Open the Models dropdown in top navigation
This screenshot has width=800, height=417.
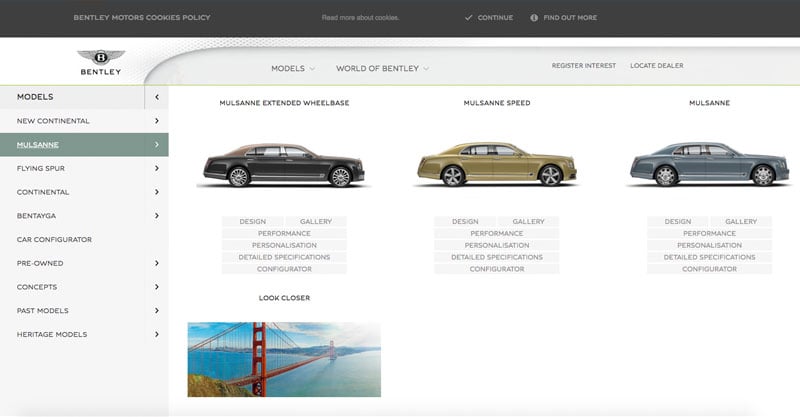(x=293, y=68)
